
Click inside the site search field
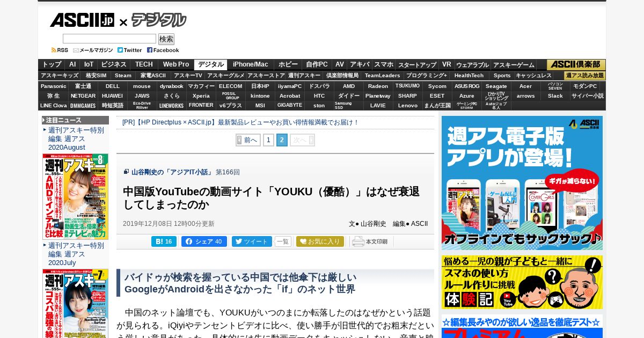[x=109, y=39]
